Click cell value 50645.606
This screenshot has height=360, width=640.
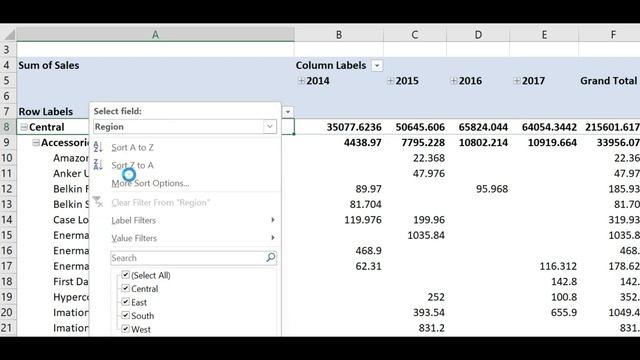point(420,127)
